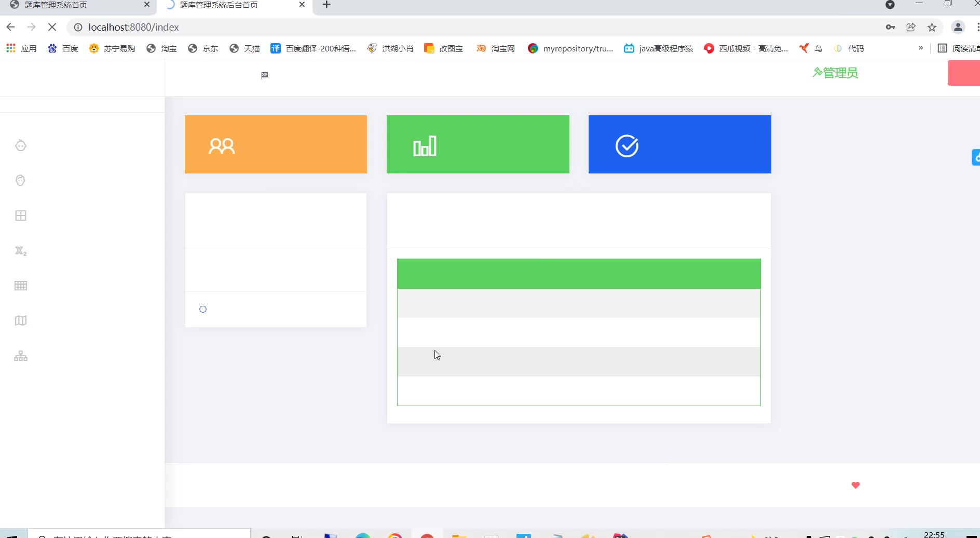The width and height of the screenshot is (980, 538).
Task: Click the share page icon
Action: point(911,27)
